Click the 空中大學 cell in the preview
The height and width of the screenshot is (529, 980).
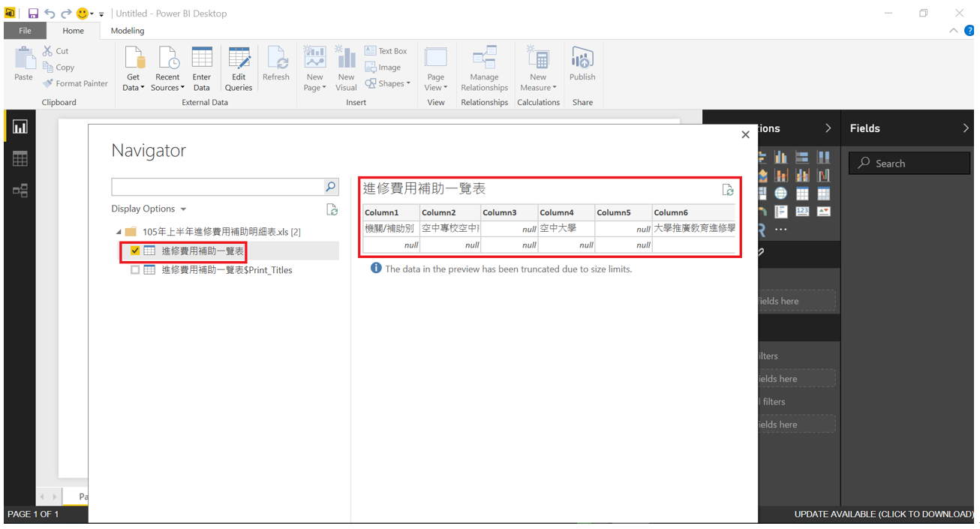(567, 228)
